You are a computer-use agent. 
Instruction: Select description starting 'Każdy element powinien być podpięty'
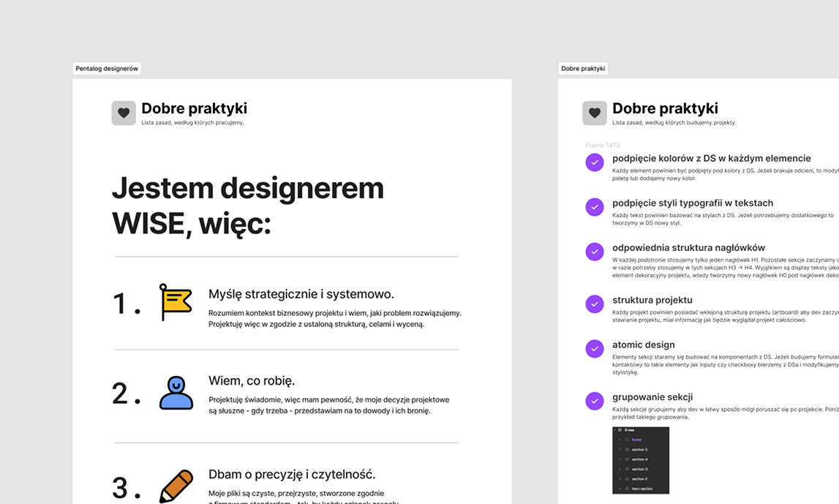(x=726, y=174)
